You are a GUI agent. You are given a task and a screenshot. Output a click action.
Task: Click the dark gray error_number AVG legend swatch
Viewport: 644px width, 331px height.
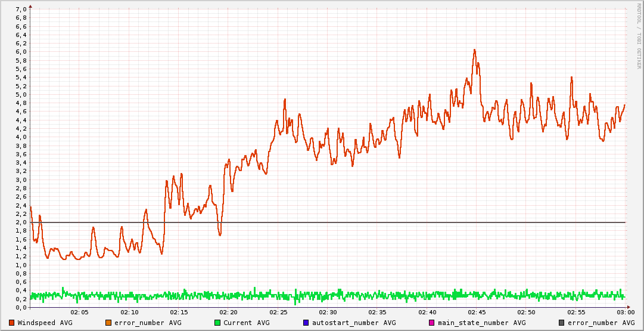(562, 323)
